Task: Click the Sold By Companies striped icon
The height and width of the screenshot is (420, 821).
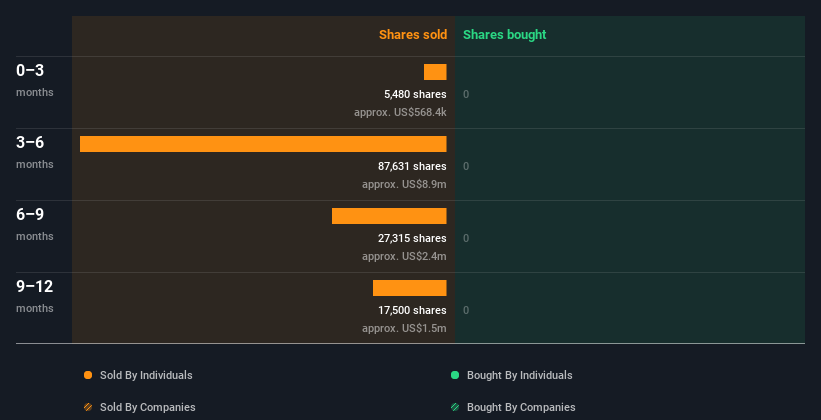Action: point(88,407)
